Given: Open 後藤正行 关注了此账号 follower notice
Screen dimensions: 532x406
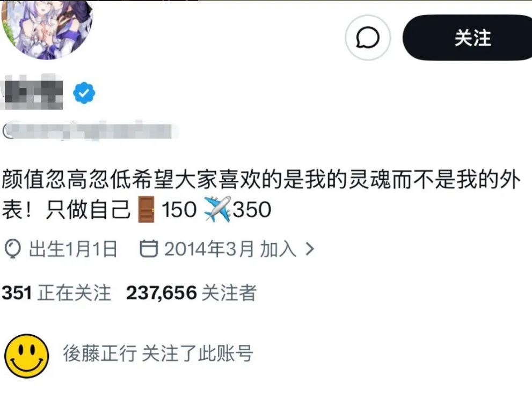Looking at the screenshot, I should click(x=158, y=354).
